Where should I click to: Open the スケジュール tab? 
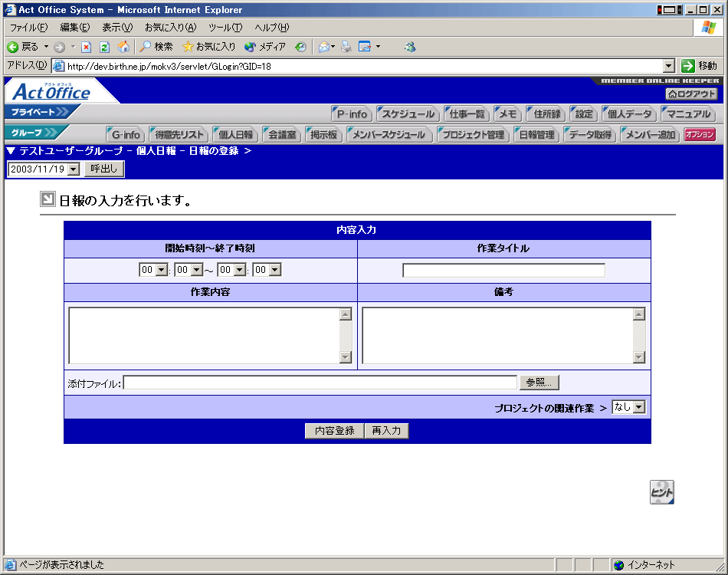tap(408, 114)
